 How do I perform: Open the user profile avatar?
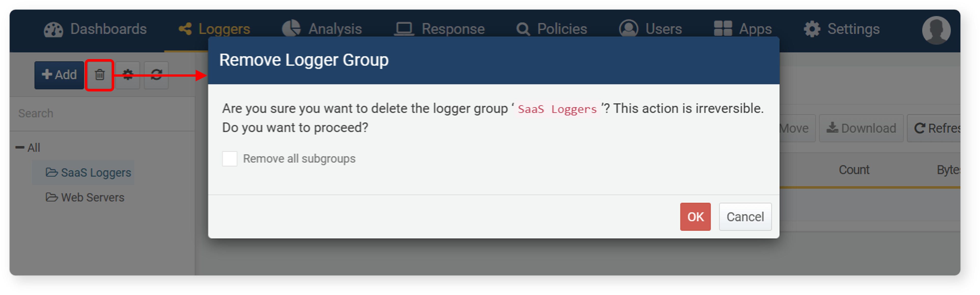click(x=936, y=30)
